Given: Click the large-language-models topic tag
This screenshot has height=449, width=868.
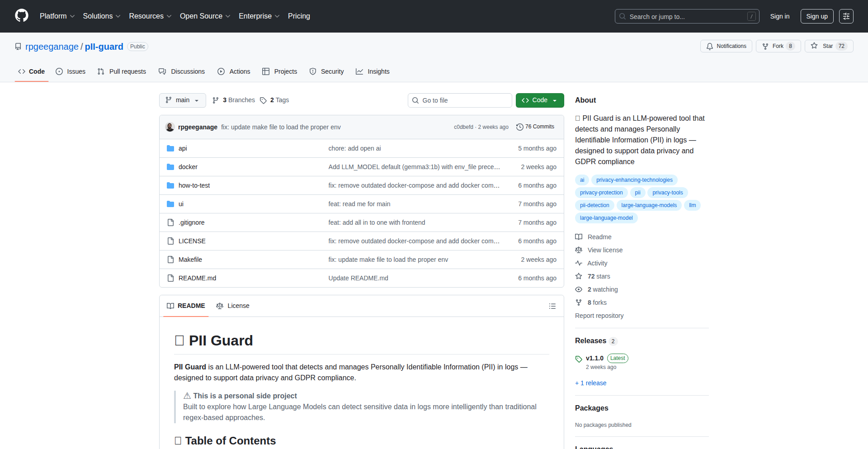Looking at the screenshot, I should (649, 205).
